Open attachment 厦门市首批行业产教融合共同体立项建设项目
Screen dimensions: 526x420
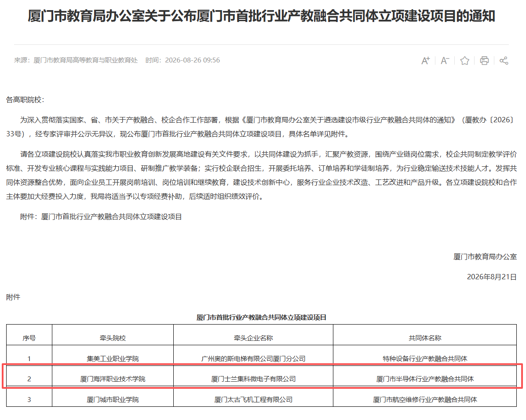click(111, 217)
